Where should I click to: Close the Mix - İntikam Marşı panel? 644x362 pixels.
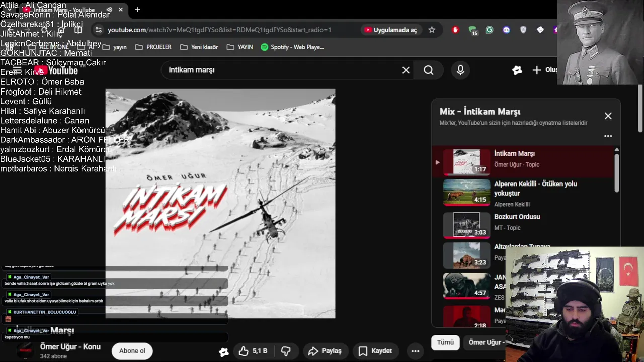[608, 116]
